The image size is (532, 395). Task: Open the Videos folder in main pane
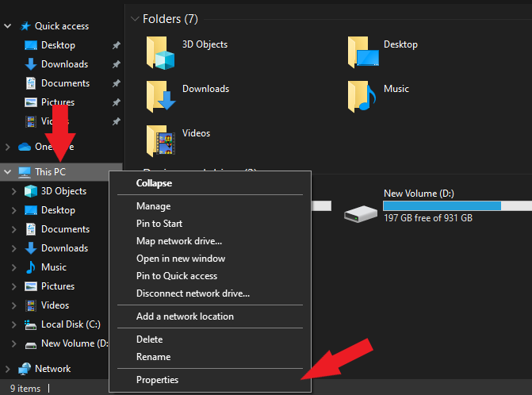(x=160, y=140)
